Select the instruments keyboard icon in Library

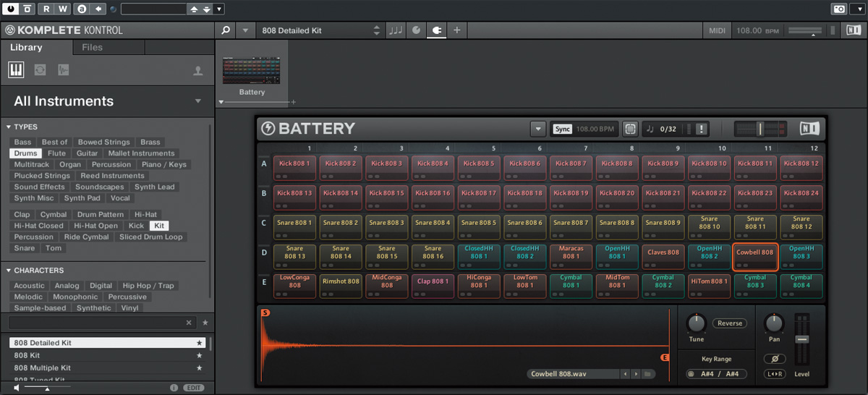[17, 70]
